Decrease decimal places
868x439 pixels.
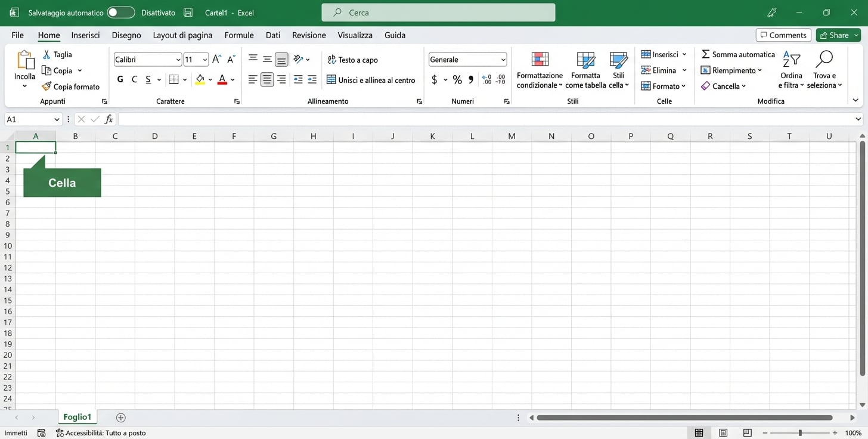501,79
